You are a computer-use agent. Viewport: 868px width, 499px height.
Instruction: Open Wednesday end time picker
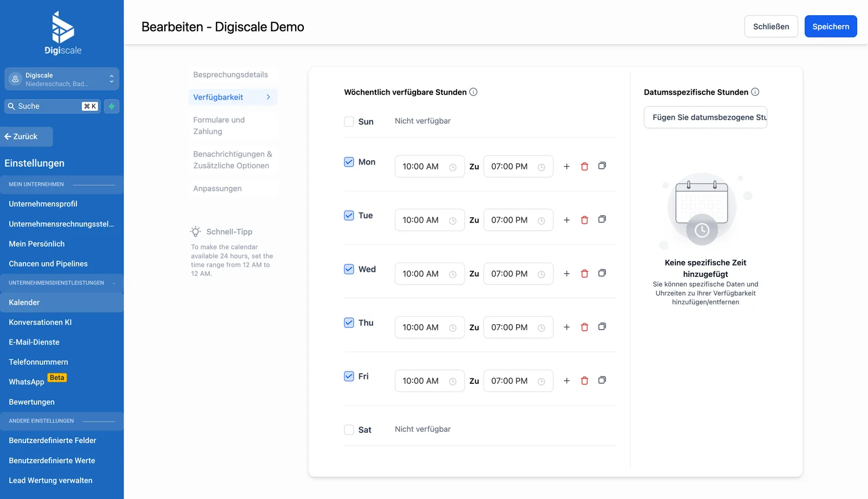pyautogui.click(x=518, y=274)
